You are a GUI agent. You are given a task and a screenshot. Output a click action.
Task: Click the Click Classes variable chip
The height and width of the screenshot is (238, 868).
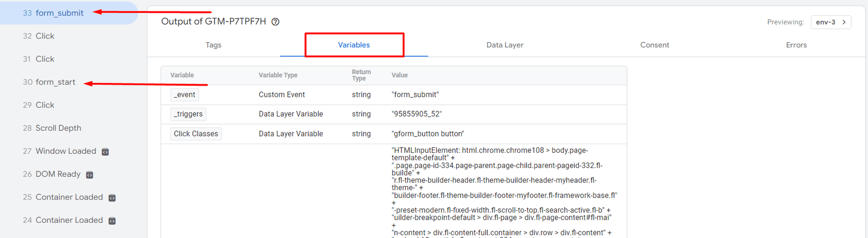(196, 133)
